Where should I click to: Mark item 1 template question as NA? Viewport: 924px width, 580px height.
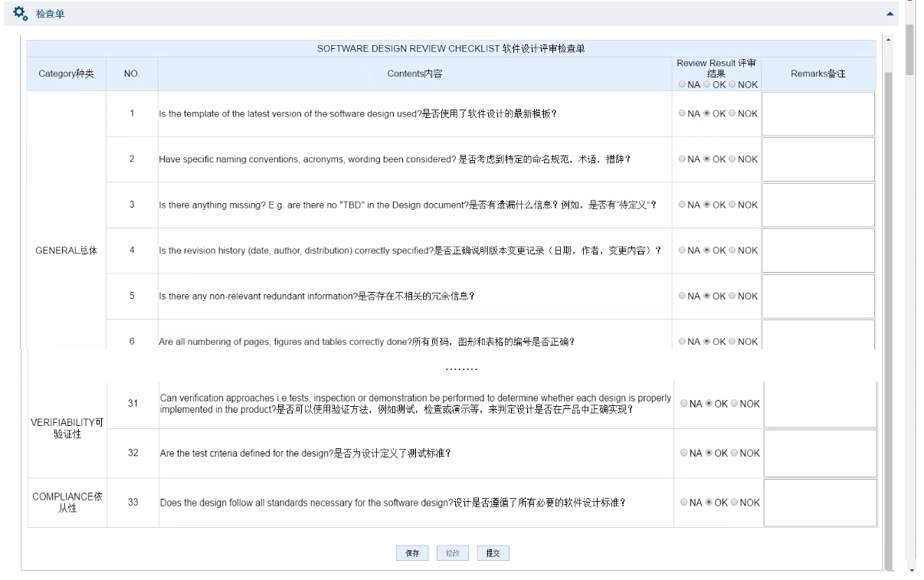(x=683, y=113)
